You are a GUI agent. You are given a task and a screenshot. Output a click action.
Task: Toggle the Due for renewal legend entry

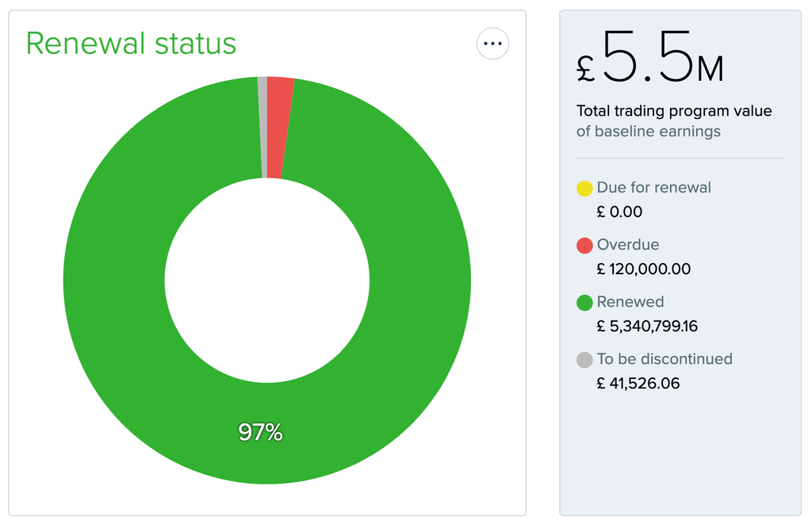click(653, 188)
